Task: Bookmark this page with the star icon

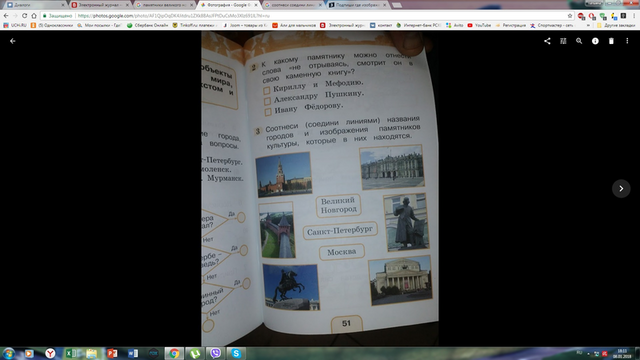Action: click(x=570, y=16)
